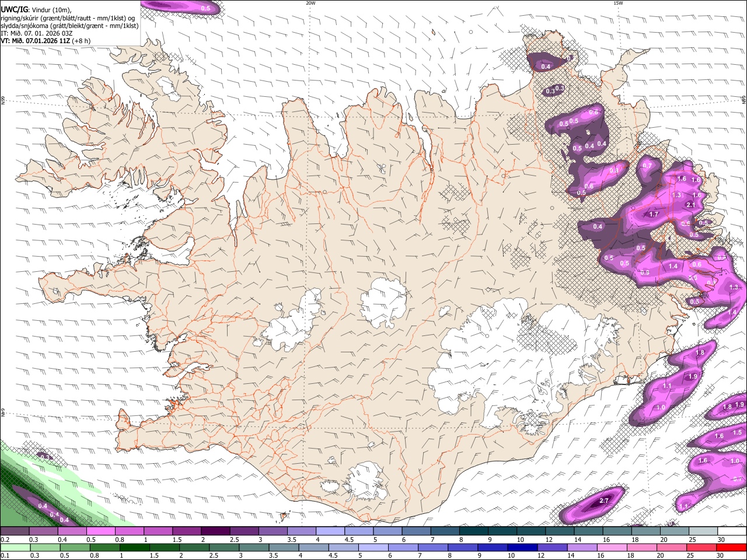The image size is (747, 560).
Task: Click the 'UWC/IG' title text
Action: click(14, 9)
